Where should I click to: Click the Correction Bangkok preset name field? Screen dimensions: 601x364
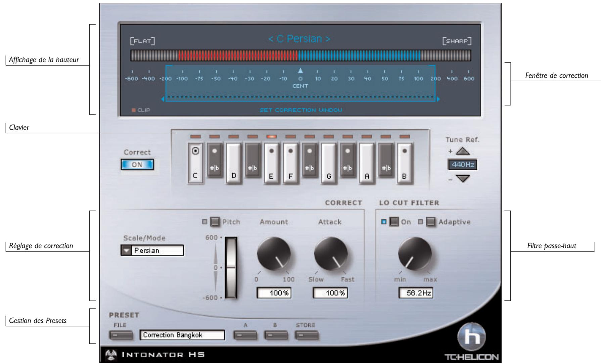point(182,335)
